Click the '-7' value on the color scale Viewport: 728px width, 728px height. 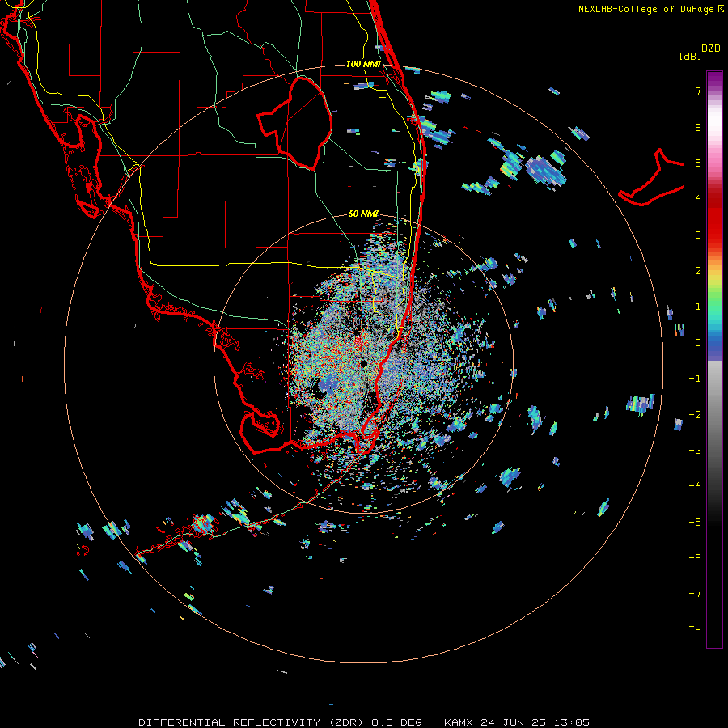click(x=695, y=594)
